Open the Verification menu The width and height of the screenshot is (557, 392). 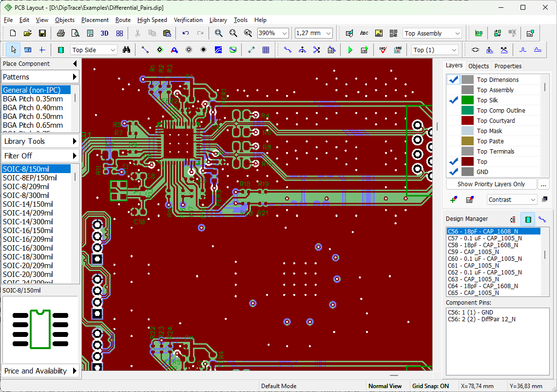coord(188,20)
